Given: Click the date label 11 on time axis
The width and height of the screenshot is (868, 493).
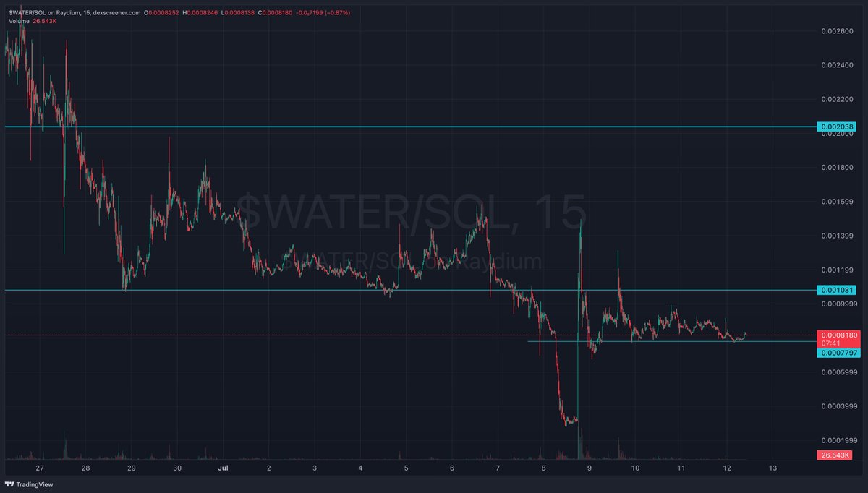Looking at the screenshot, I should pyautogui.click(x=681, y=468).
